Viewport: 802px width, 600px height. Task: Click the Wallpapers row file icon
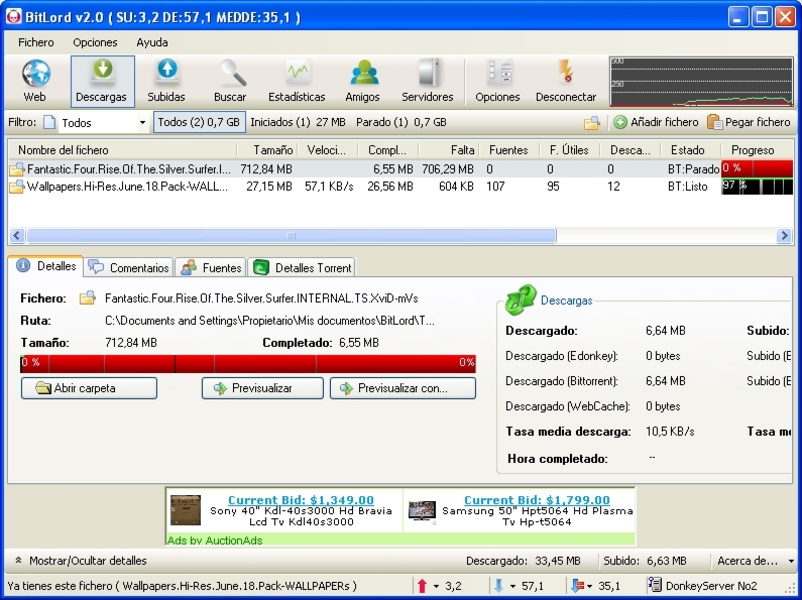pos(17,187)
